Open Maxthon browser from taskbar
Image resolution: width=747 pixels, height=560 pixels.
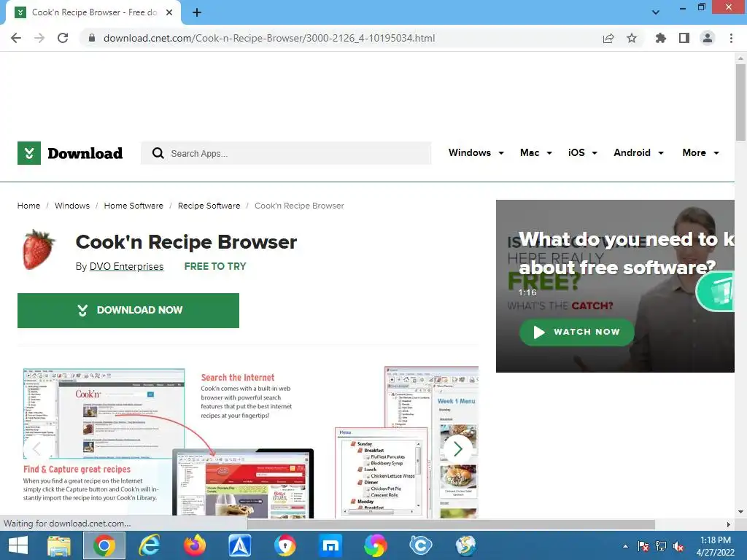330,545
